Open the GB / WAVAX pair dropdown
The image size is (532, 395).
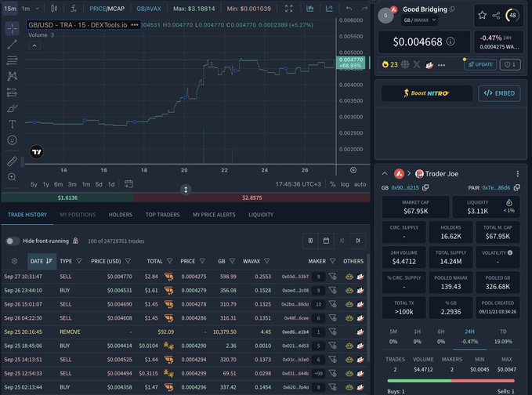click(420, 20)
